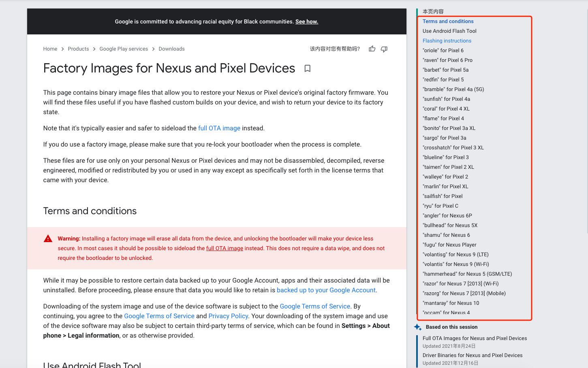Select "barbet" for Pixel 5a entry
Screen dimensions: 588x368
pos(445,70)
